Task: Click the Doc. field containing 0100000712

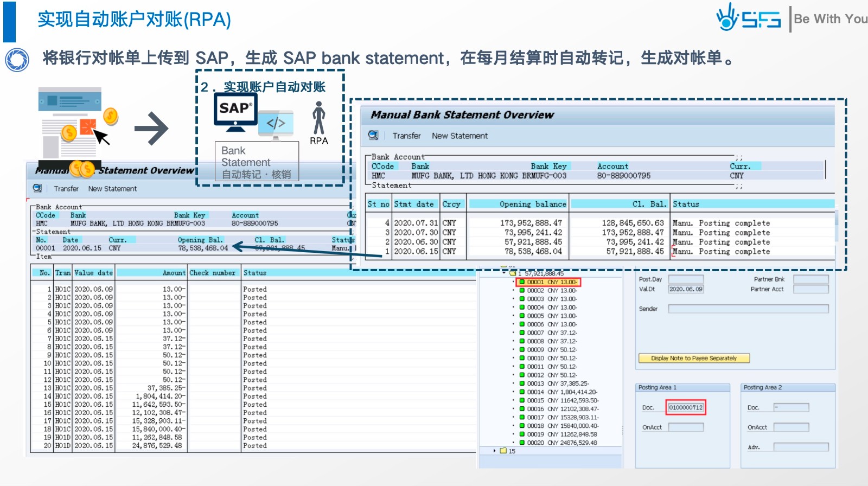Action: coord(686,407)
